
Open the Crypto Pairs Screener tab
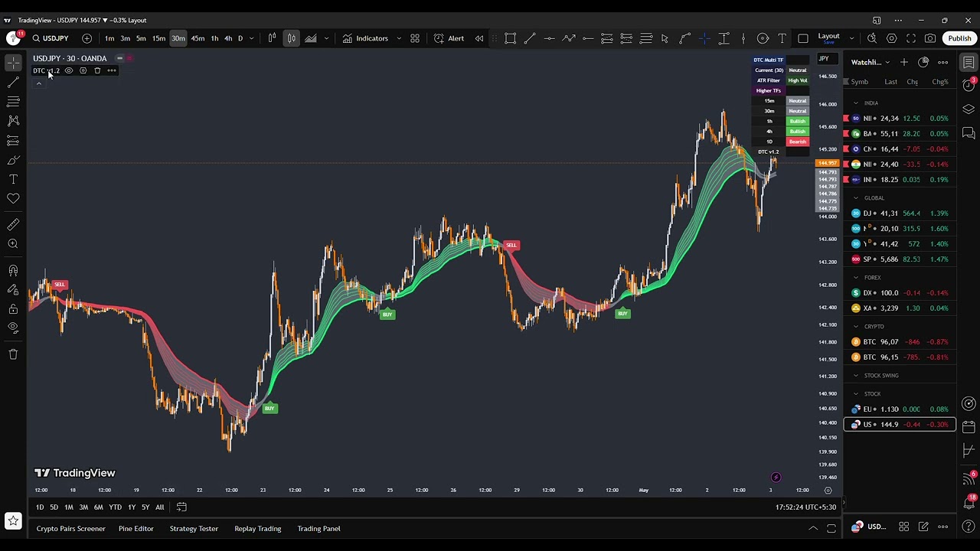70,528
